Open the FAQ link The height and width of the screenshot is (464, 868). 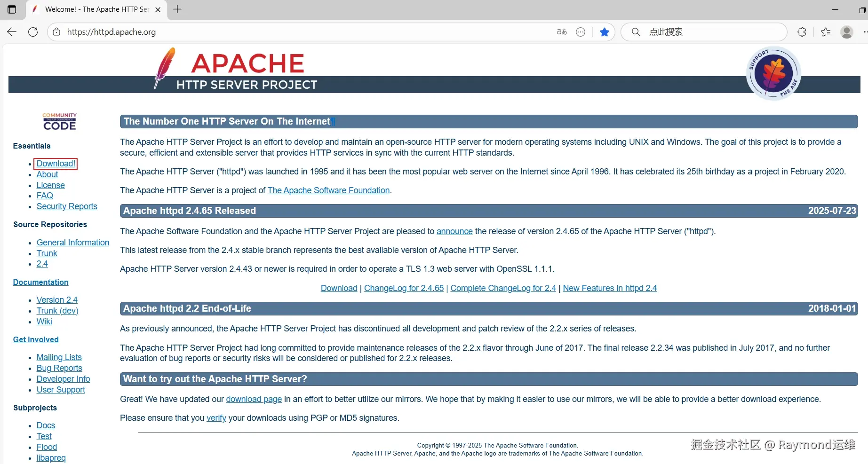click(45, 196)
